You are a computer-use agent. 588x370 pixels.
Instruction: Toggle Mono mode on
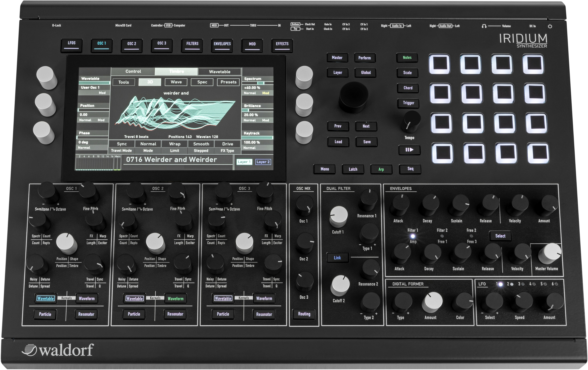[325, 169]
